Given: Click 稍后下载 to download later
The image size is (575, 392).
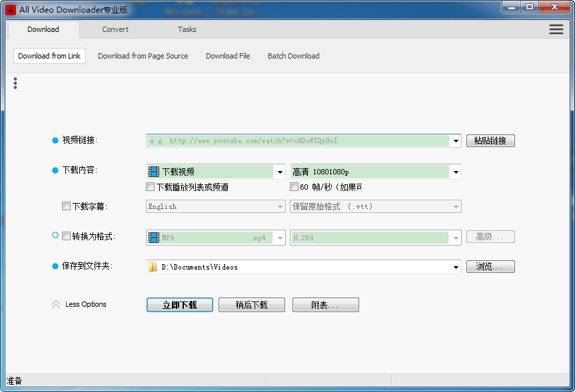Looking at the screenshot, I should (x=252, y=305).
